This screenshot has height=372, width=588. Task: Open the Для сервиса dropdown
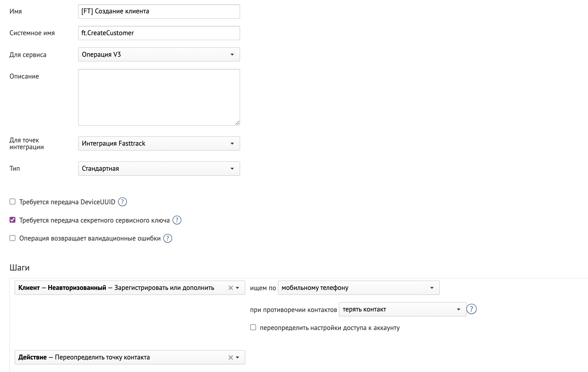(x=159, y=54)
